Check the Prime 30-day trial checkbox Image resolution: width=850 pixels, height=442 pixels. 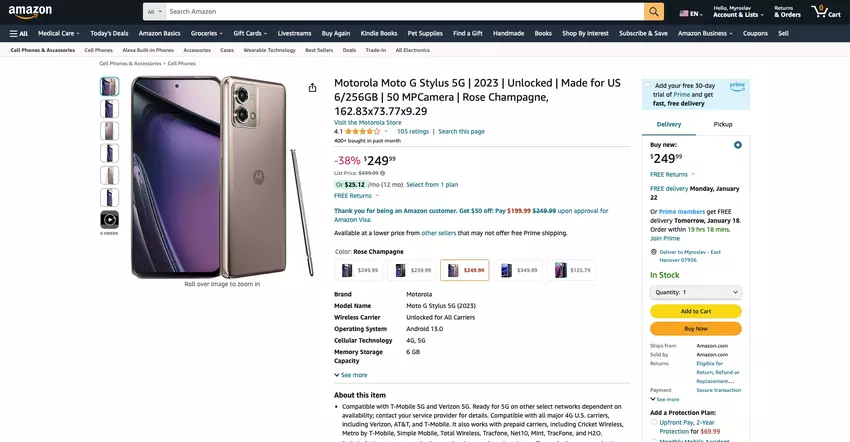pos(648,86)
